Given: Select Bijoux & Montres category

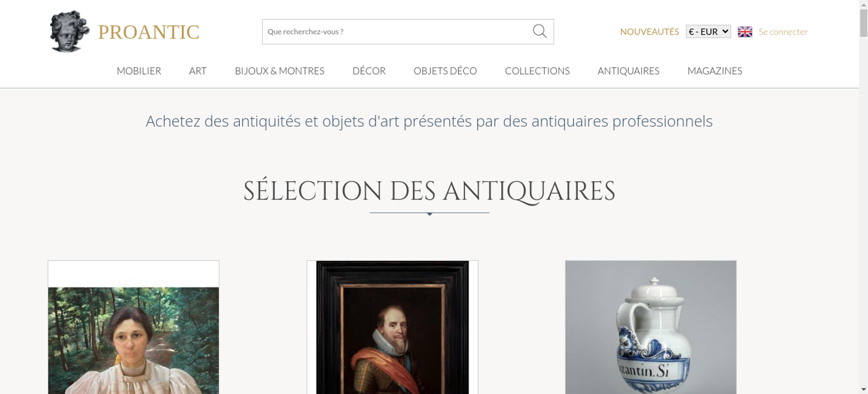Looking at the screenshot, I should (x=279, y=71).
